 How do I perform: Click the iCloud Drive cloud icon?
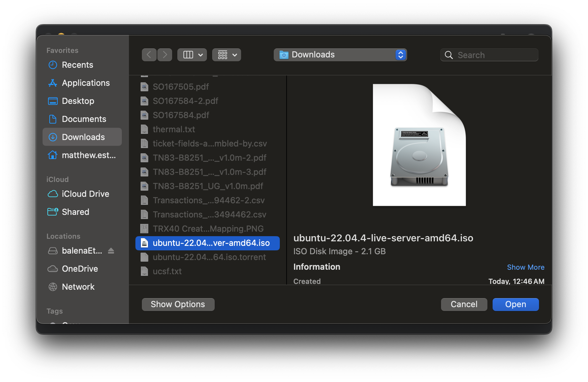pyautogui.click(x=53, y=194)
